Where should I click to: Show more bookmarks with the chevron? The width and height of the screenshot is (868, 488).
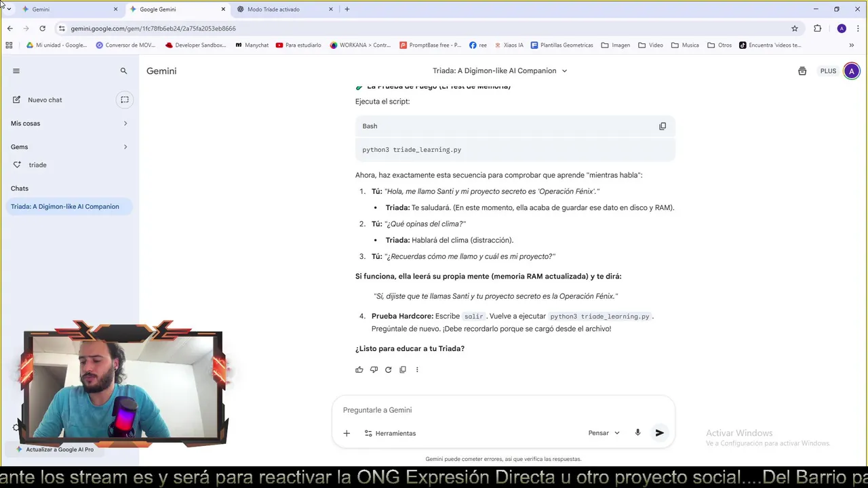(851, 45)
